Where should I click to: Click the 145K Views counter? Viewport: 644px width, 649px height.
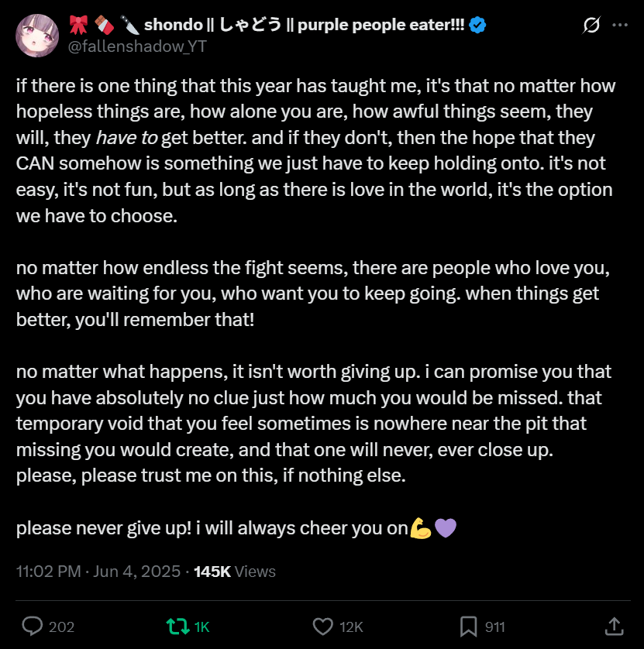pyautogui.click(x=234, y=572)
